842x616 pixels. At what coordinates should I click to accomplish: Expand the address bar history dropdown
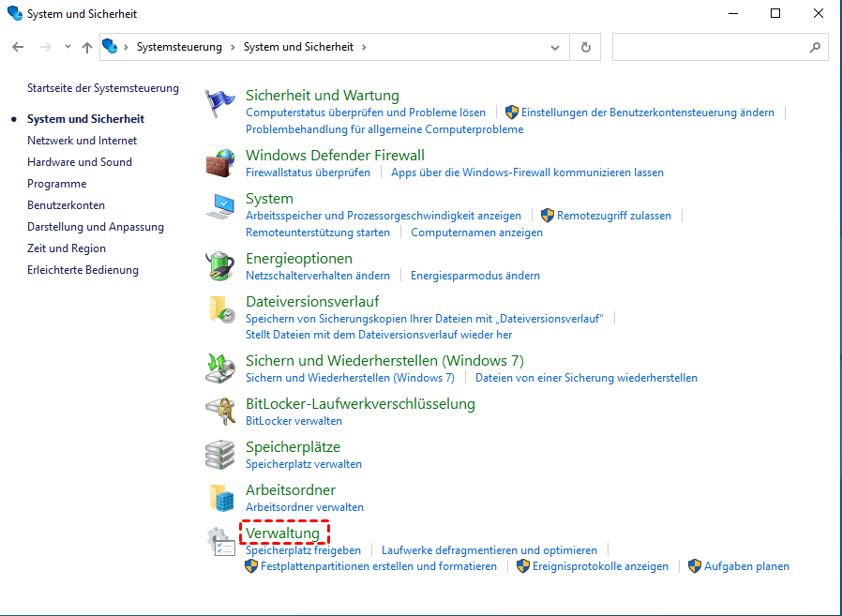click(x=555, y=47)
